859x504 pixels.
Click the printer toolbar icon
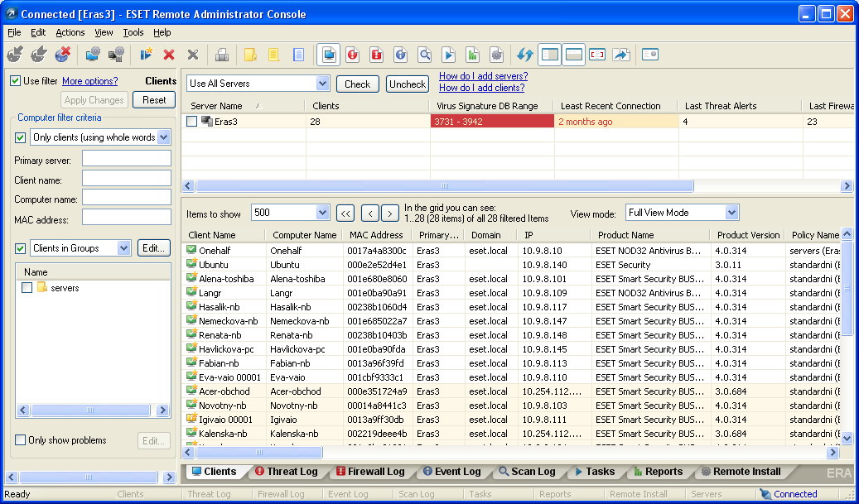[221, 55]
